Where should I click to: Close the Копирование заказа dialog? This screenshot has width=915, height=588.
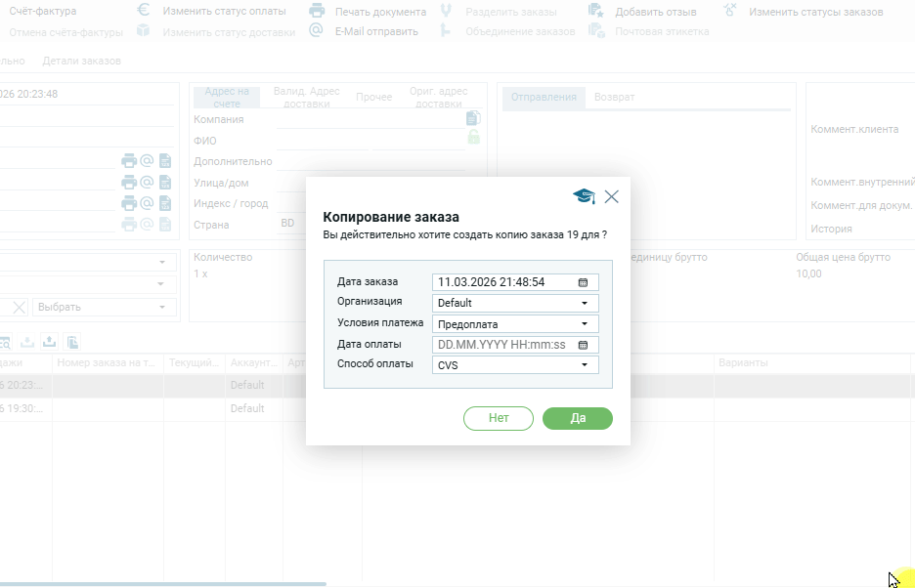pos(612,196)
